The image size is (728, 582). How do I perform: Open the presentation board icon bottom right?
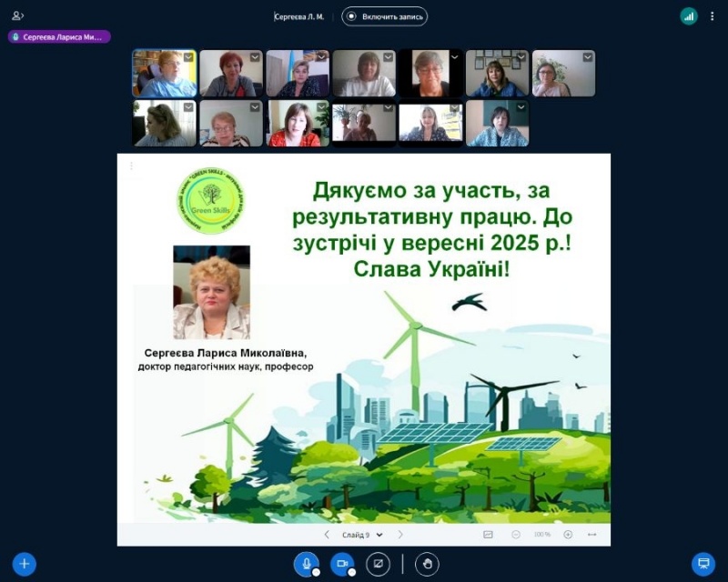[x=701, y=564]
